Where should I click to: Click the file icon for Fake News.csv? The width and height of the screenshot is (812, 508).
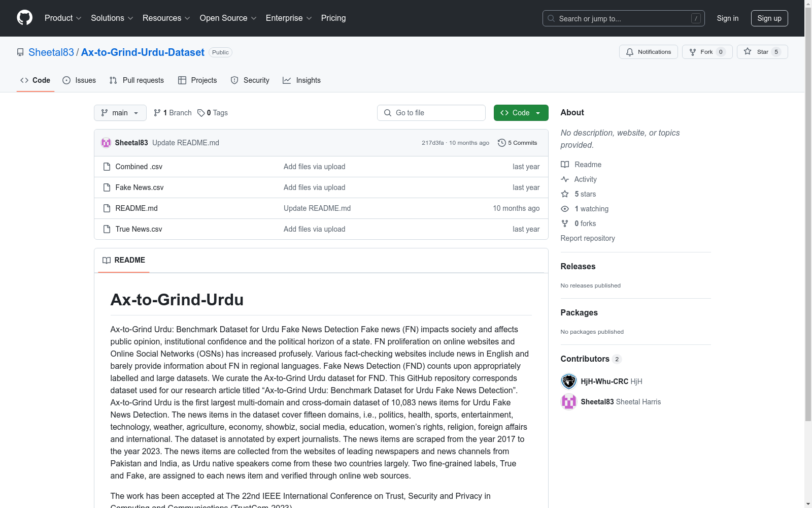pos(107,187)
